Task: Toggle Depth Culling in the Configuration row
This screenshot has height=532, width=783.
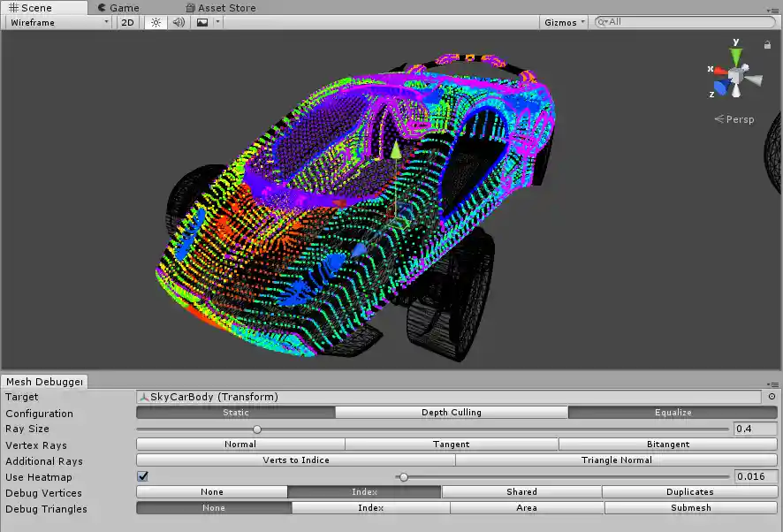Action: pos(451,413)
